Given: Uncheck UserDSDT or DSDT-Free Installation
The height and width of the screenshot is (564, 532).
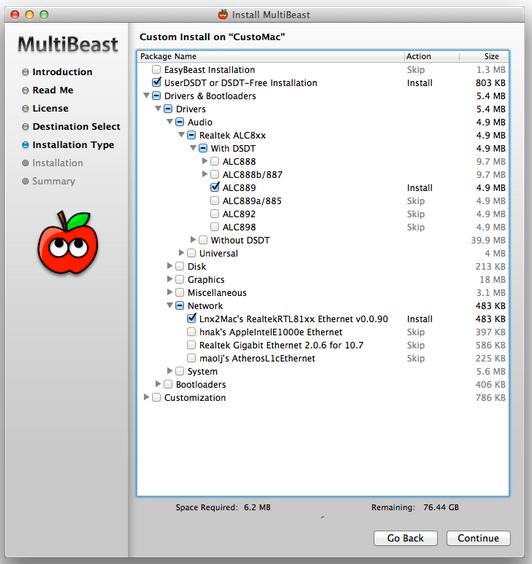Looking at the screenshot, I should pyautogui.click(x=156, y=82).
